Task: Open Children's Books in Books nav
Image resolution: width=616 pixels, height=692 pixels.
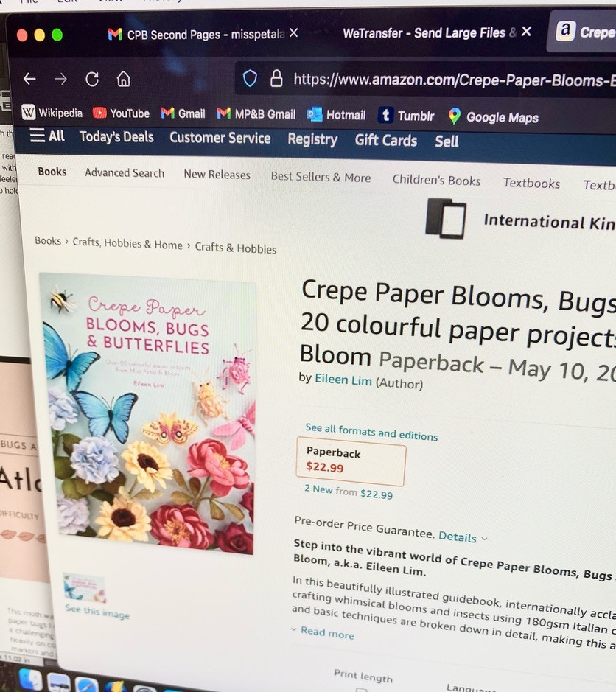Action: 437,180
